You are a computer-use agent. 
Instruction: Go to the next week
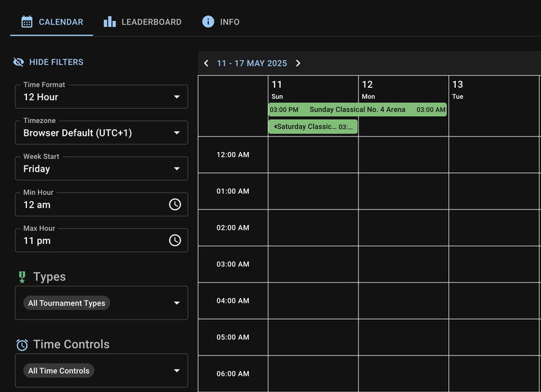coord(298,63)
